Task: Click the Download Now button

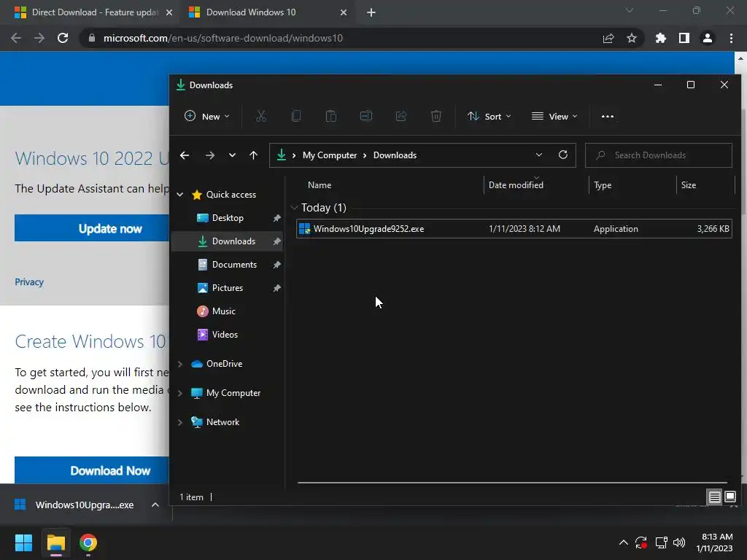Action: [x=92, y=470]
